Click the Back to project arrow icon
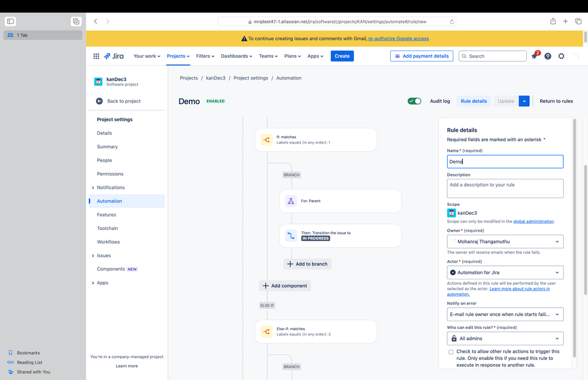588x380 pixels. [x=99, y=101]
